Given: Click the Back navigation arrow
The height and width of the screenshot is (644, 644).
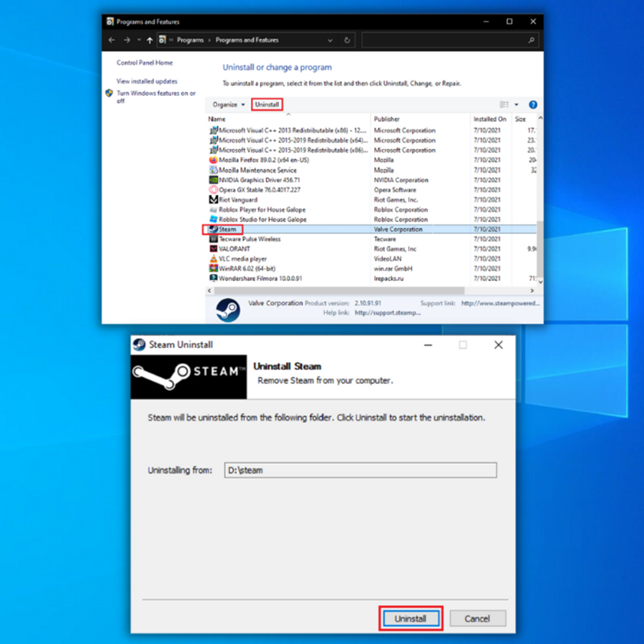Looking at the screenshot, I should point(111,40).
